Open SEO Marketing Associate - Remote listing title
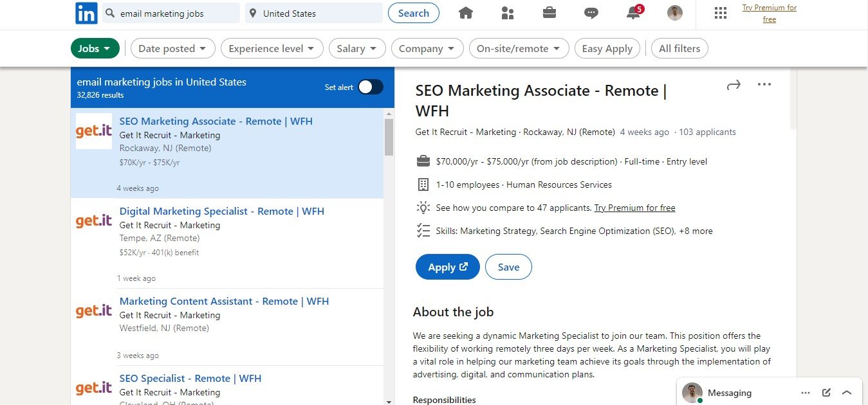Screen dimensions: 868x405 pyautogui.click(x=216, y=121)
